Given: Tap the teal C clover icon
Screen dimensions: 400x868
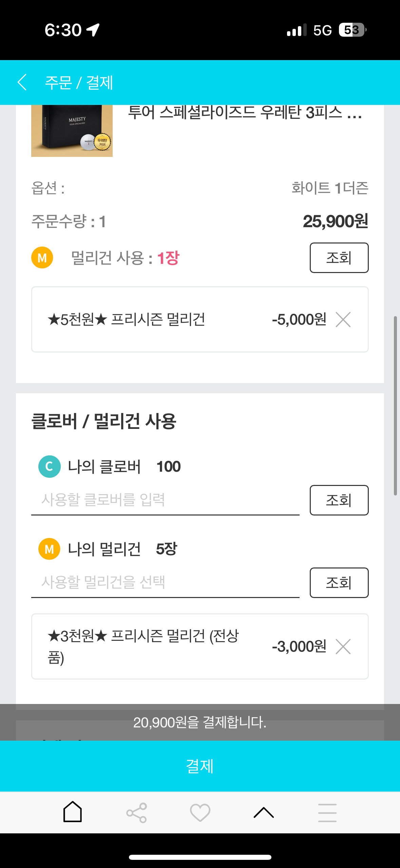Looking at the screenshot, I should [50, 467].
